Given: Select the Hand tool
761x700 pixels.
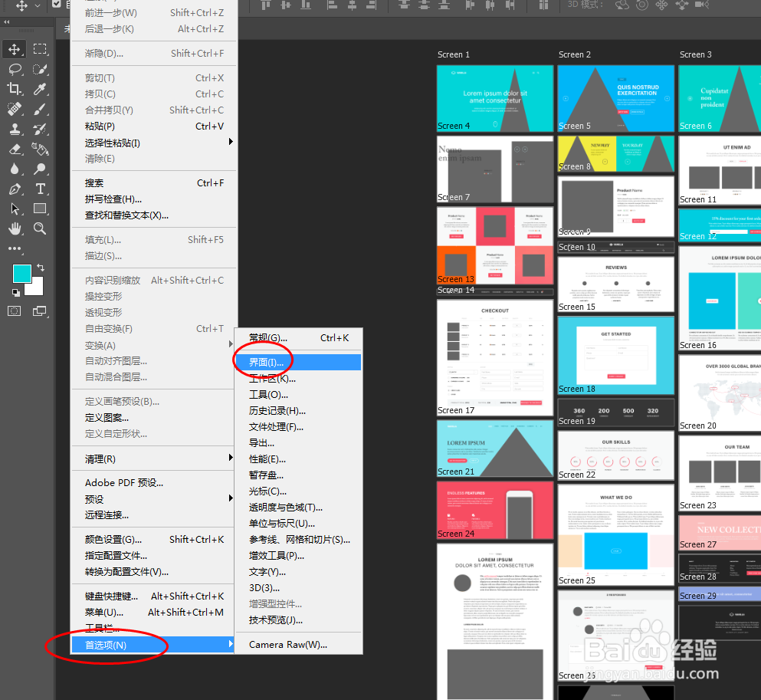Looking at the screenshot, I should pos(15,228).
